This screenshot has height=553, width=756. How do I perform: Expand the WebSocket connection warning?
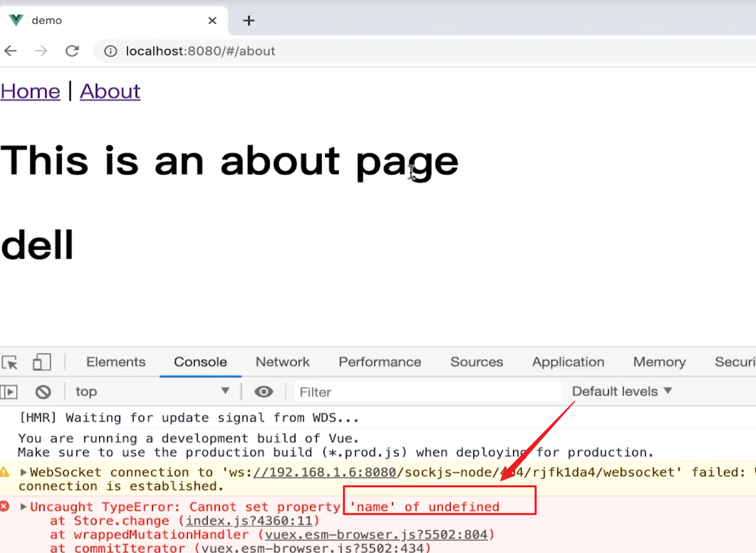pos(23,472)
